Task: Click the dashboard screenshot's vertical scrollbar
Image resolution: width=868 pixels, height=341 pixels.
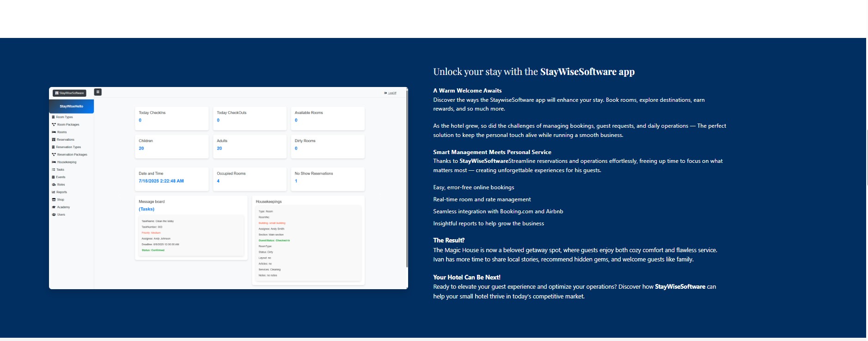Action: click(407, 178)
